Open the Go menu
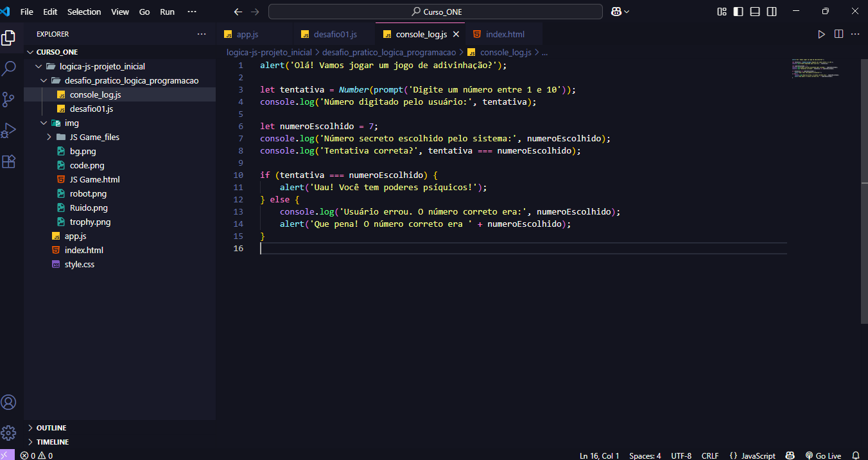 [x=144, y=12]
